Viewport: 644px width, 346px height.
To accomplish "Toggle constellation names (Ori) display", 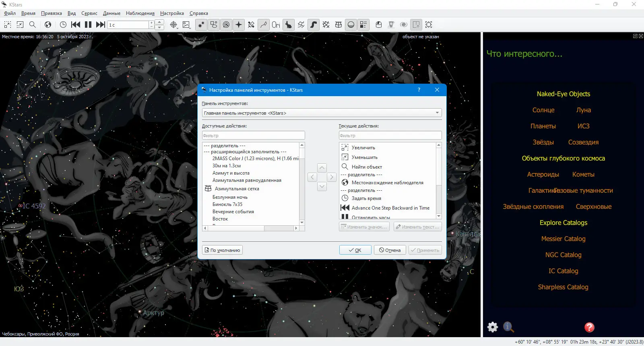I will click(276, 25).
